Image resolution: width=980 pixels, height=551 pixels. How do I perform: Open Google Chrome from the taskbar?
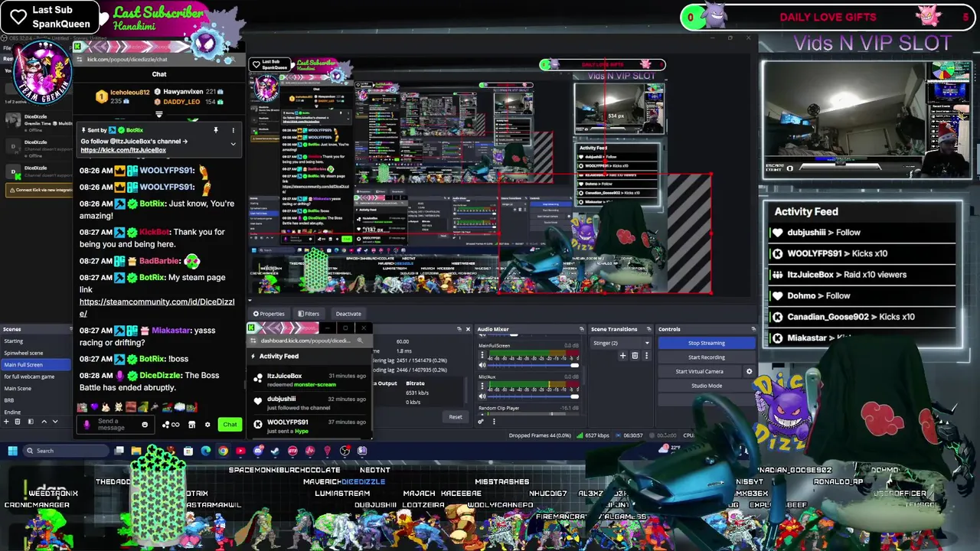click(223, 451)
